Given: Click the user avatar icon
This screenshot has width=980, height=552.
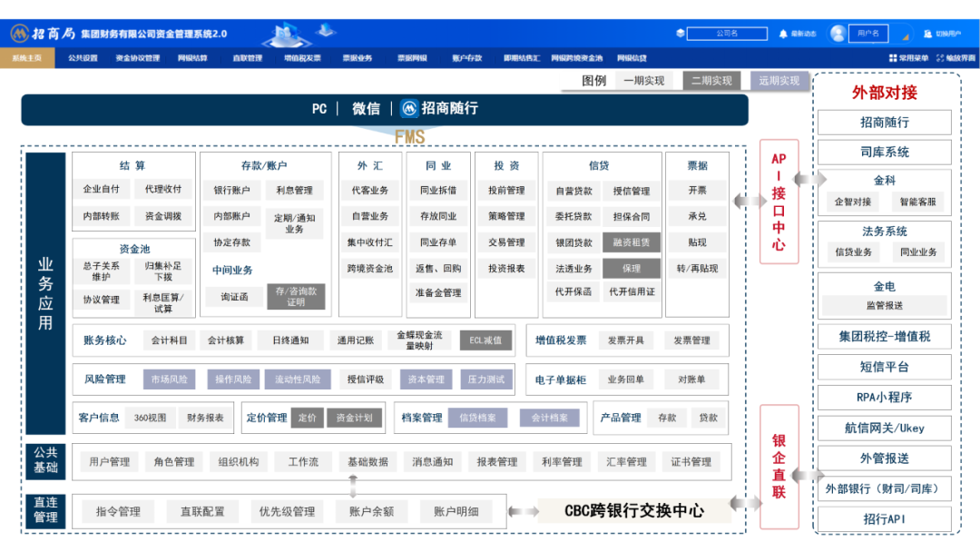Looking at the screenshot, I should [x=838, y=33].
